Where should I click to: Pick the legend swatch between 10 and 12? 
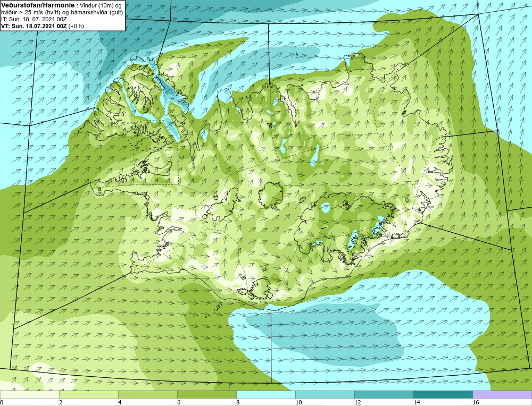click(325, 394)
